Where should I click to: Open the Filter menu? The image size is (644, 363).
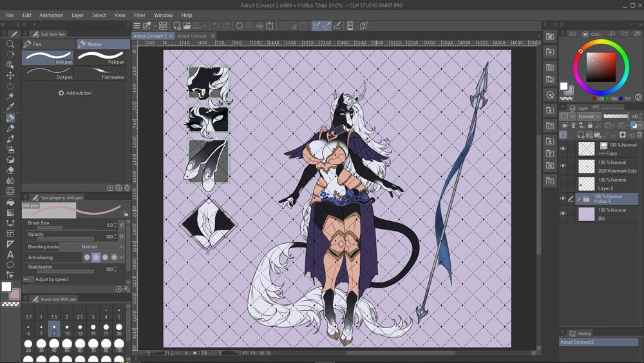(139, 15)
